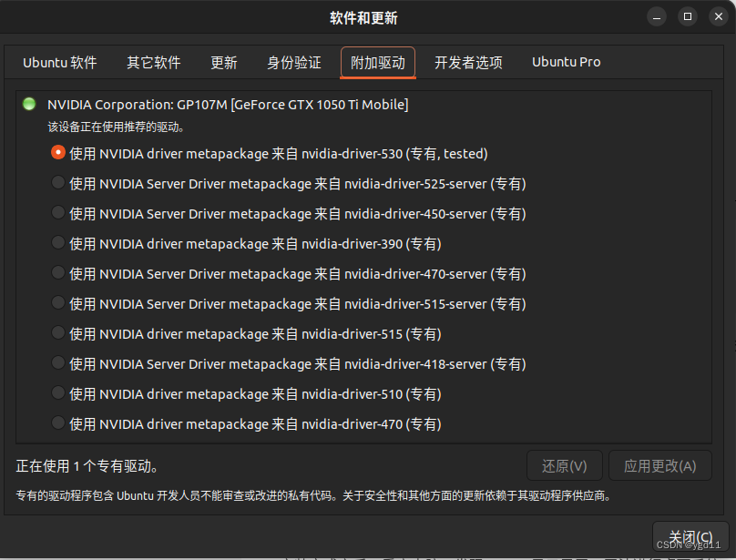Click the 该设备正在使用推荐的驱动 status text
The width and height of the screenshot is (736, 560).
coord(116,127)
